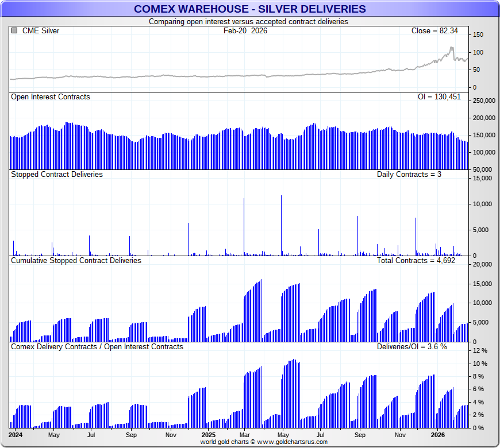Click the gray CME Silver legend swatch
Image resolution: width=500 pixels, height=448 pixels.
(14, 31)
